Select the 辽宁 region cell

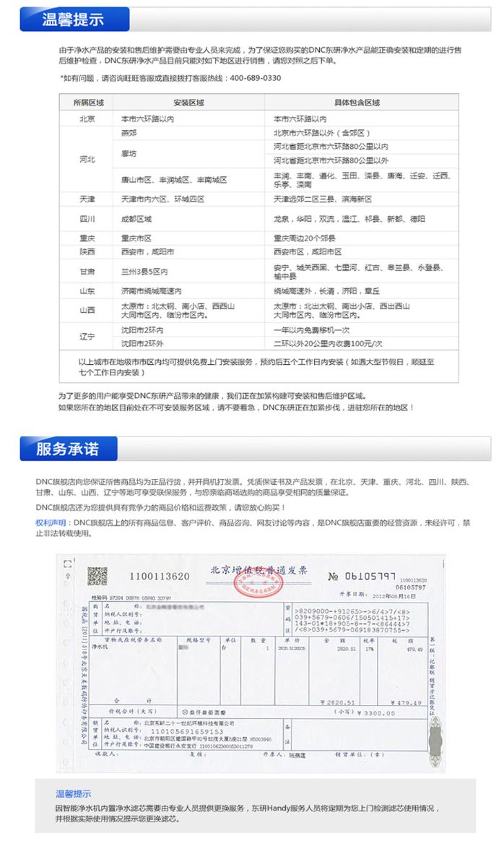87,337
